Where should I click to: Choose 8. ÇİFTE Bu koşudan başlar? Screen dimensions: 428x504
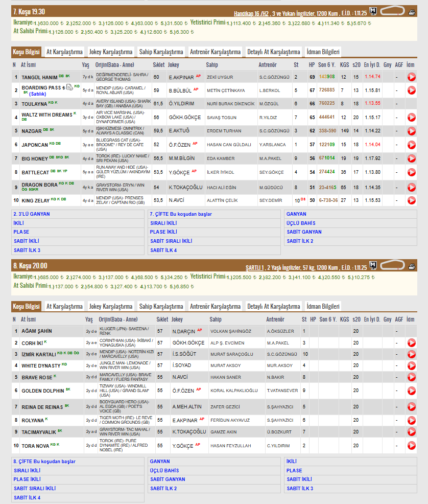point(44,462)
